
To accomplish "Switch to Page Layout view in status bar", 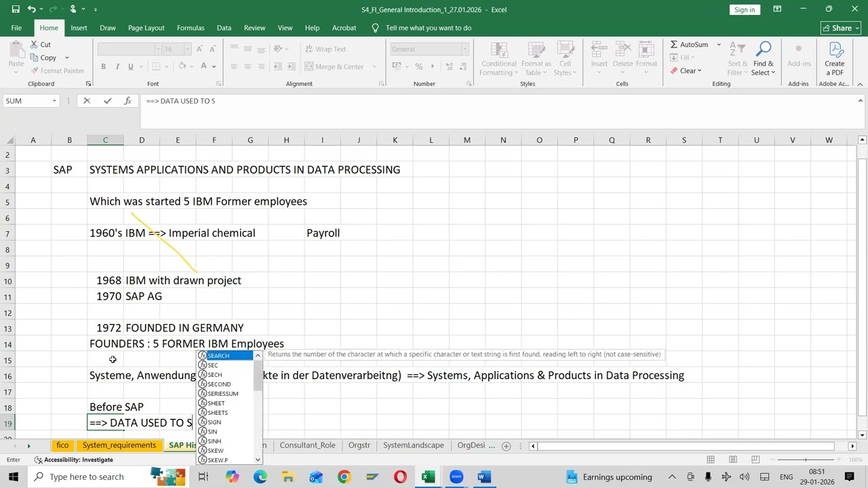I will pos(733,460).
